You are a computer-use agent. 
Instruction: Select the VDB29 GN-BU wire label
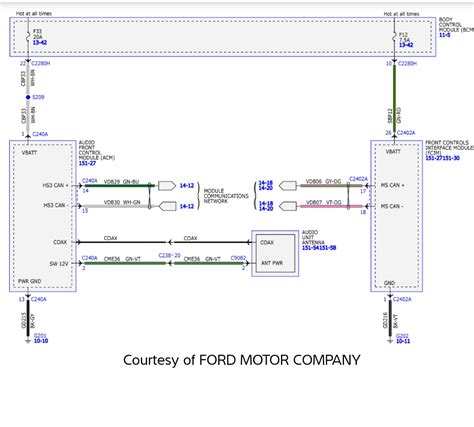tap(121, 182)
